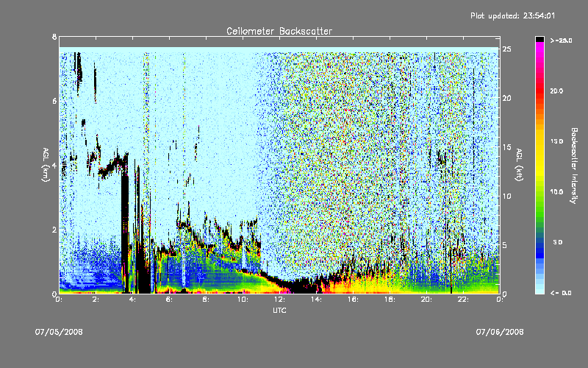Click the '2:' hour tick on UTC axis
The image size is (588, 368).
[96, 300]
